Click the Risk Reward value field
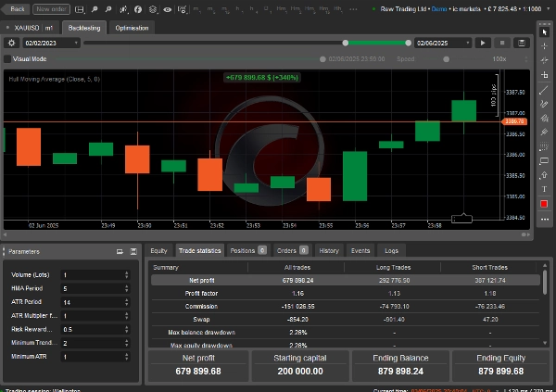The height and width of the screenshot is (392, 556). coord(95,329)
